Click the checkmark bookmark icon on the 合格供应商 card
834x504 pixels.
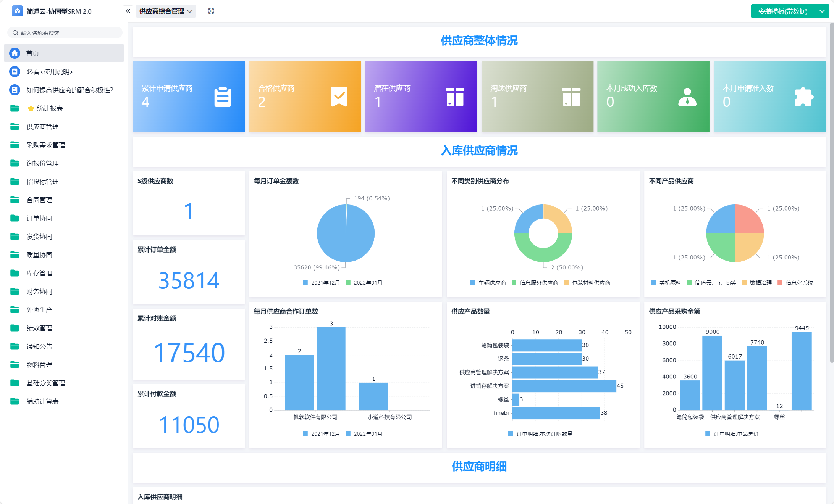tap(339, 97)
